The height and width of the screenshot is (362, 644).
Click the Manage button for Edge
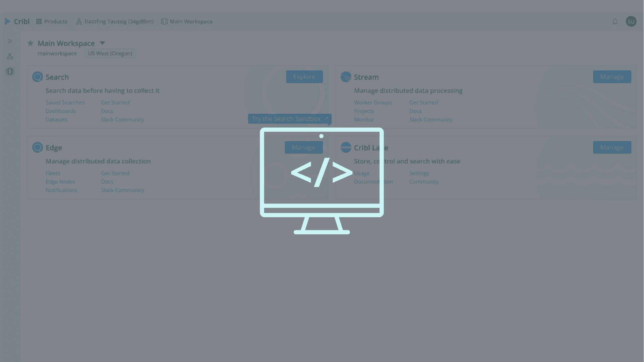(303, 147)
